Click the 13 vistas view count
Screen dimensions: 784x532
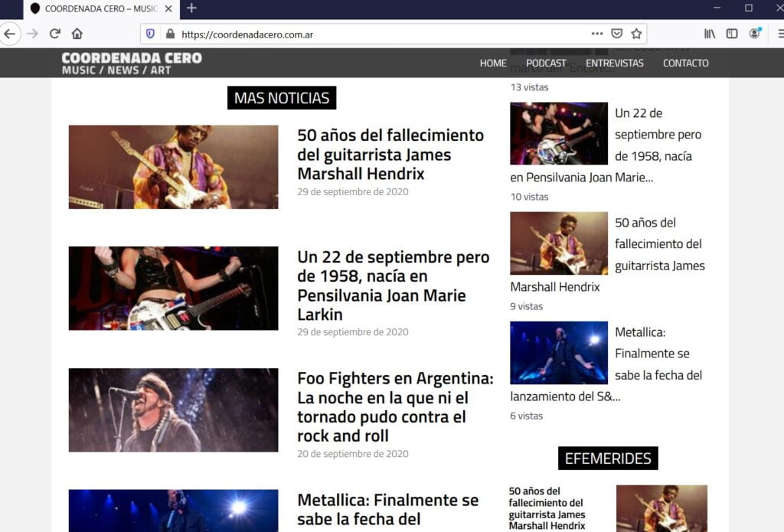[529, 87]
